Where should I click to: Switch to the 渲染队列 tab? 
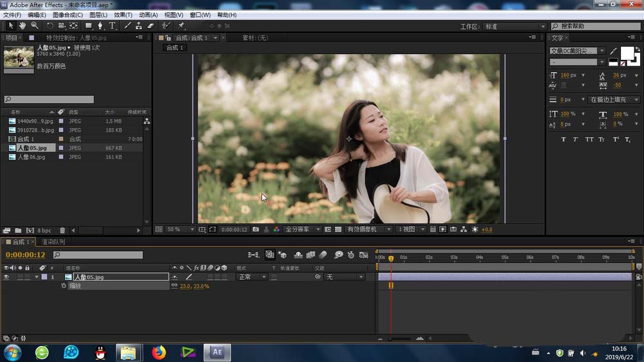pyautogui.click(x=53, y=242)
